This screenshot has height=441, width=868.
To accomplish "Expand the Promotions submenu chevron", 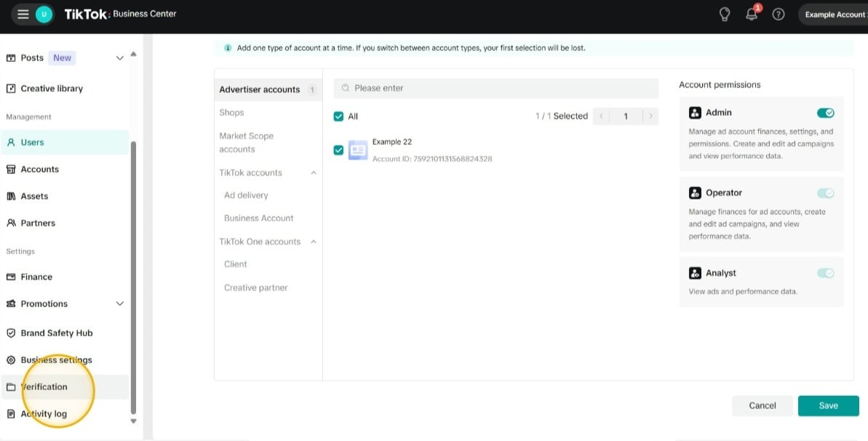I will [x=120, y=304].
